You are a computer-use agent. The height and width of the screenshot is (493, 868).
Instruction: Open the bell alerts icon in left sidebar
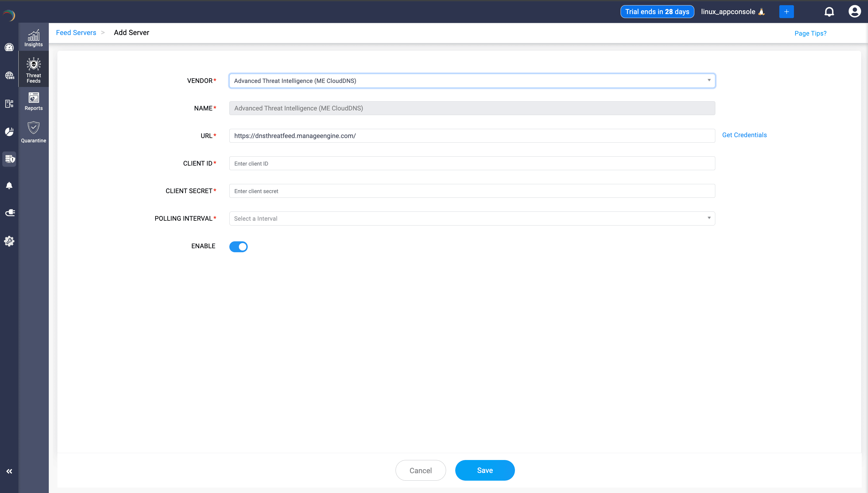(x=9, y=185)
